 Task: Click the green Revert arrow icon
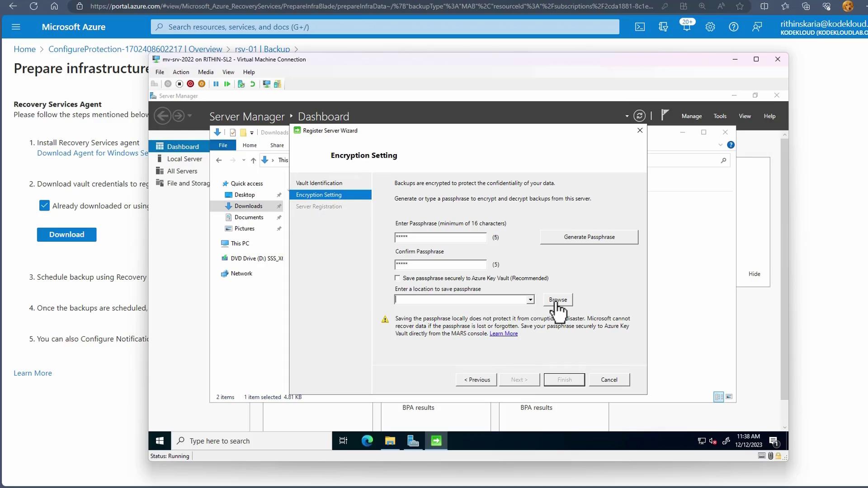pyautogui.click(x=253, y=84)
